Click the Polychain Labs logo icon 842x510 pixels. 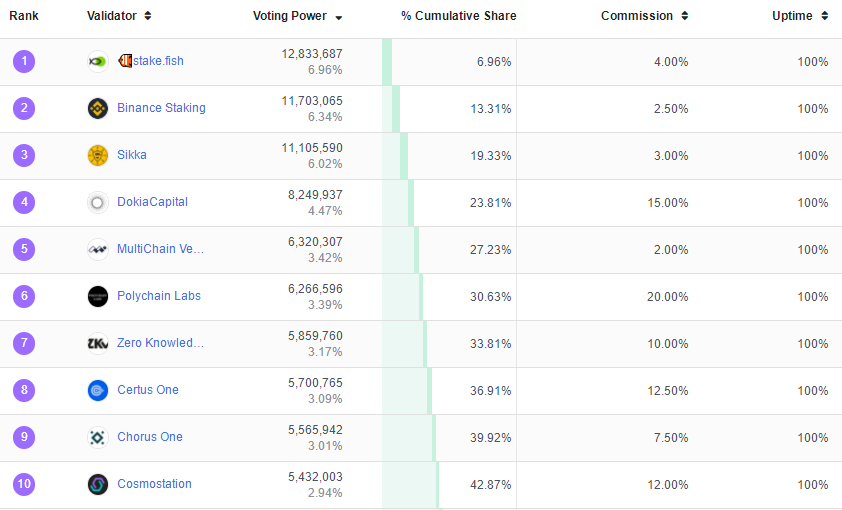click(x=97, y=296)
